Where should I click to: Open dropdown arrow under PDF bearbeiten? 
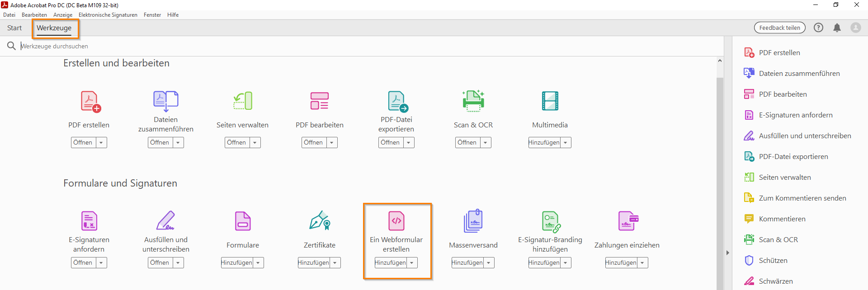tap(332, 142)
